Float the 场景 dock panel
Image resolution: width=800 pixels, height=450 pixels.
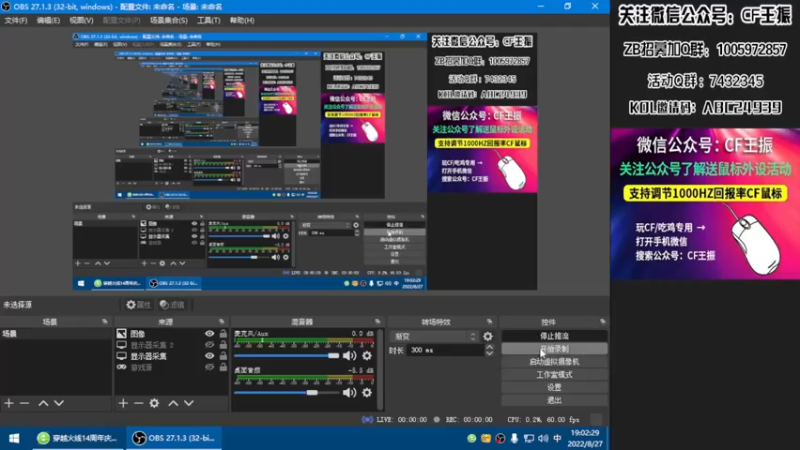105,322
